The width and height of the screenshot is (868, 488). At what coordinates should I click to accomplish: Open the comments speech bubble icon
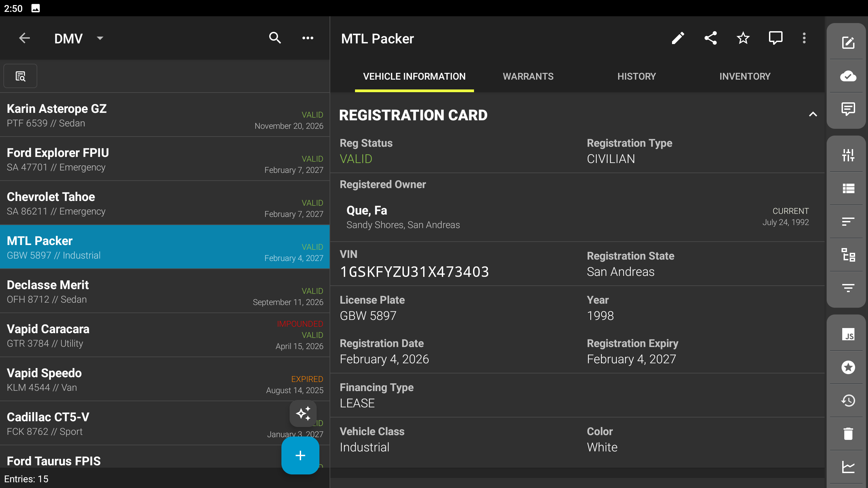coord(775,38)
